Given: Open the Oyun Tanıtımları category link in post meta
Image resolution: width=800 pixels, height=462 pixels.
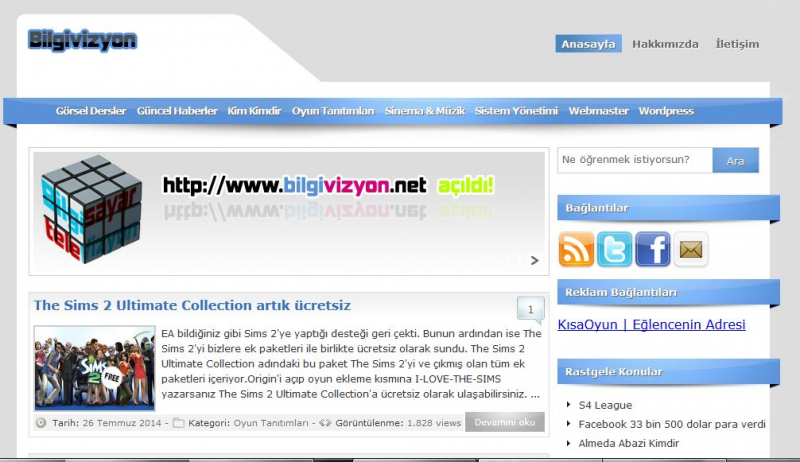Looking at the screenshot, I should point(271,423).
